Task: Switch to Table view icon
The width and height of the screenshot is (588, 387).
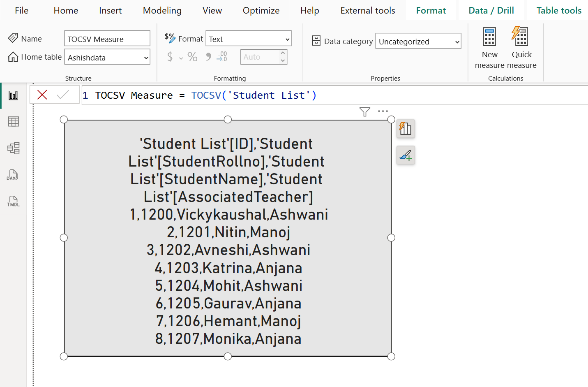Action: pyautogui.click(x=13, y=122)
